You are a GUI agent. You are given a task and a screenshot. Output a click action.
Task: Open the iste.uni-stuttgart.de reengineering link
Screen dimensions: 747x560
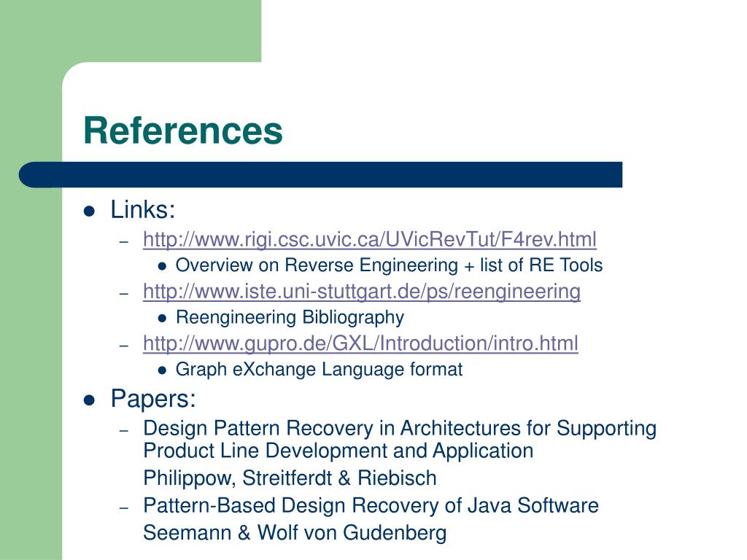coord(362,292)
